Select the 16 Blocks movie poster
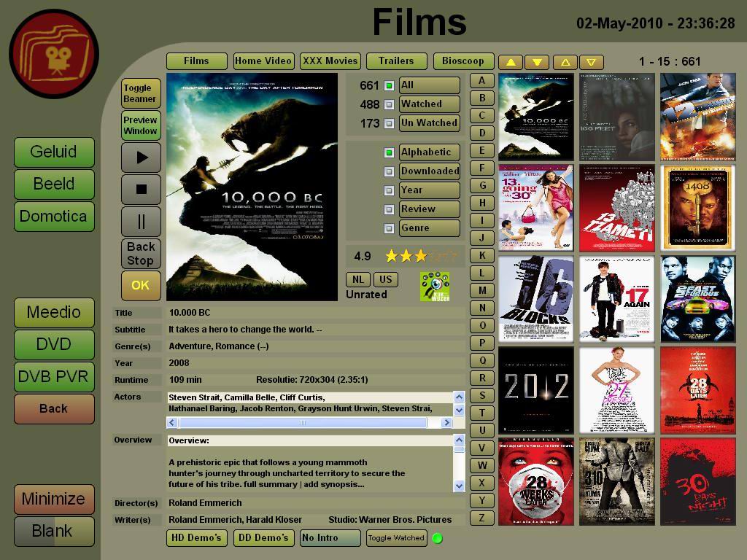The image size is (747, 560). click(x=536, y=299)
